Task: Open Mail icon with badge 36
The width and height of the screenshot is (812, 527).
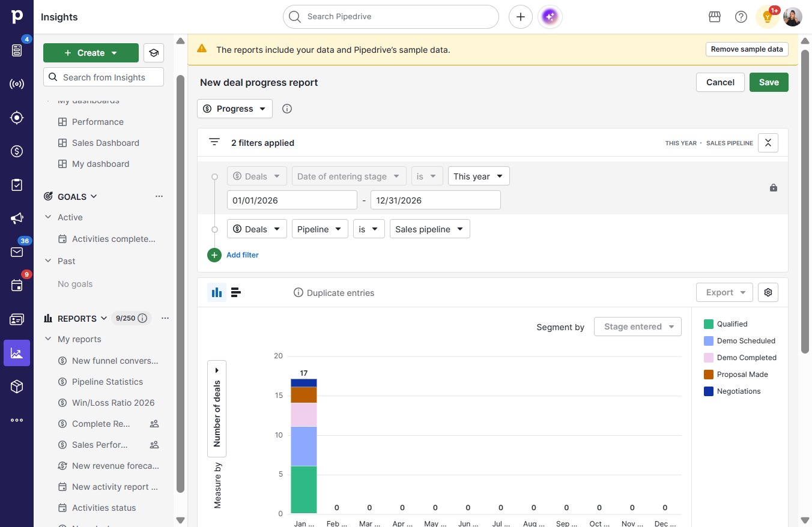Action: tap(17, 252)
